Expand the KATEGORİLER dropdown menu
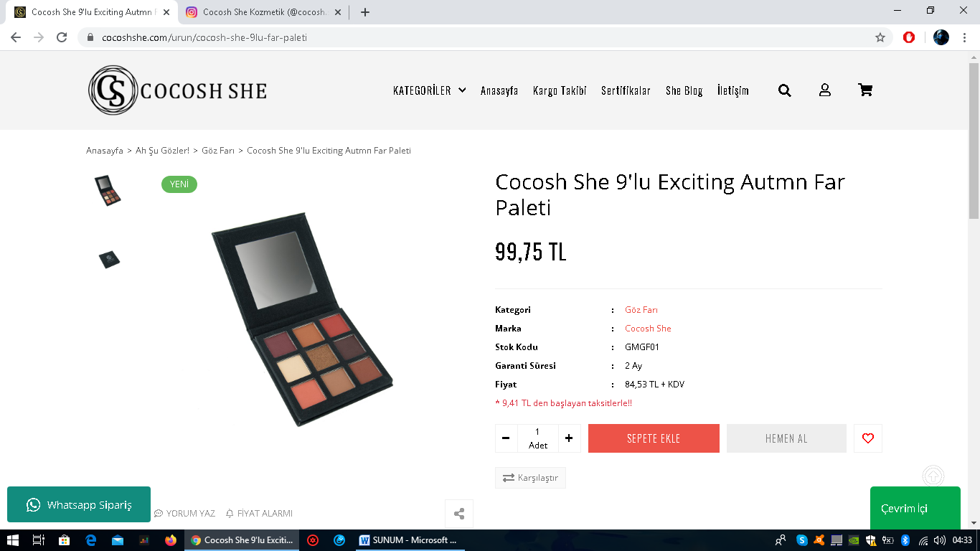This screenshot has height=551, width=980. click(x=429, y=90)
